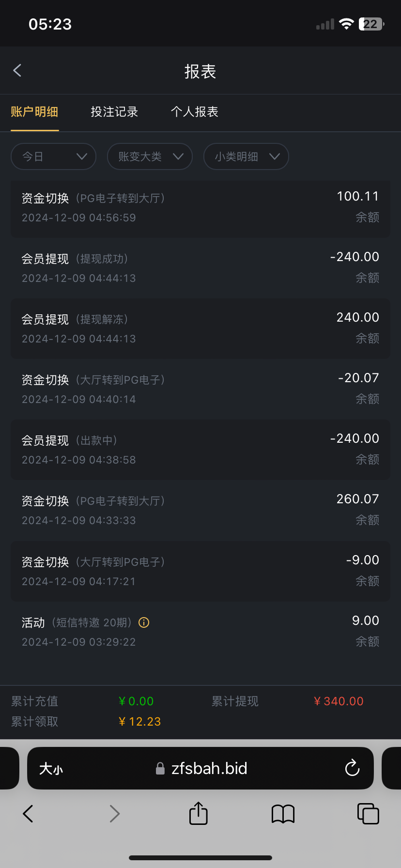Open the Safari share sheet

[198, 813]
